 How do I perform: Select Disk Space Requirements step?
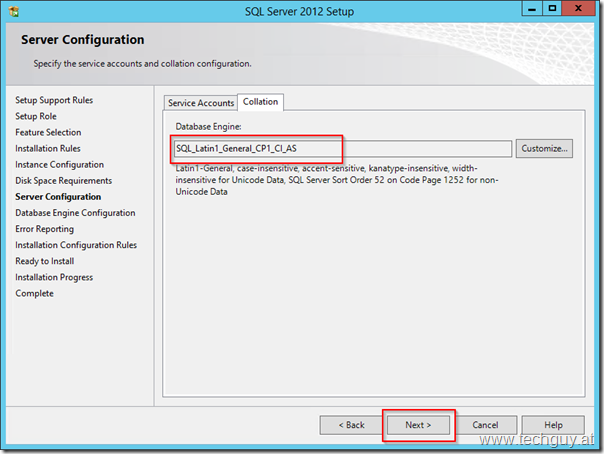coord(64,181)
